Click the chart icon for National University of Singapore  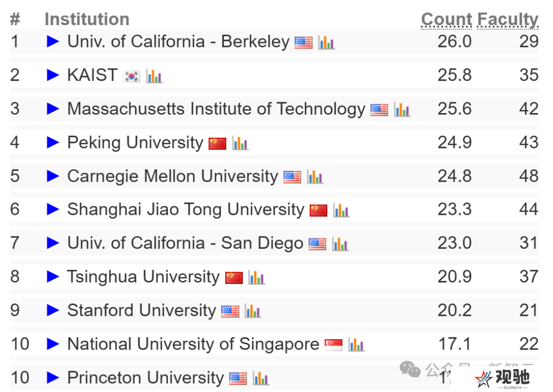[x=356, y=345]
